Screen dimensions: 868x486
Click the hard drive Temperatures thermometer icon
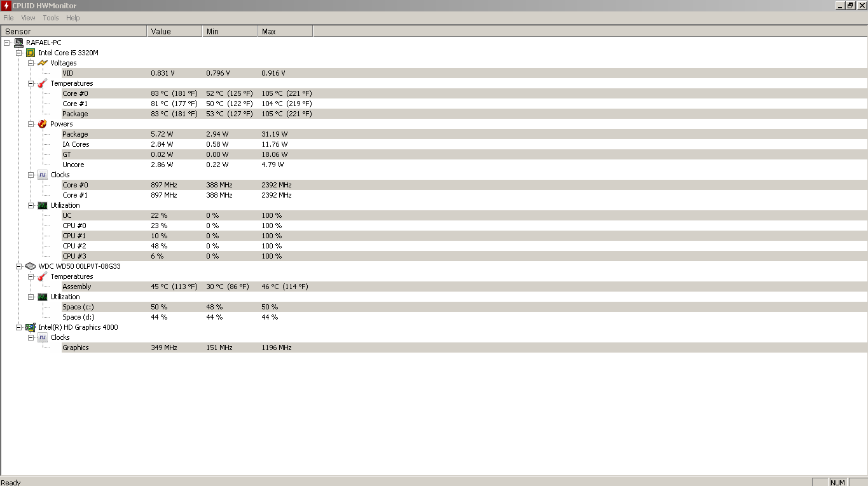[x=43, y=276]
